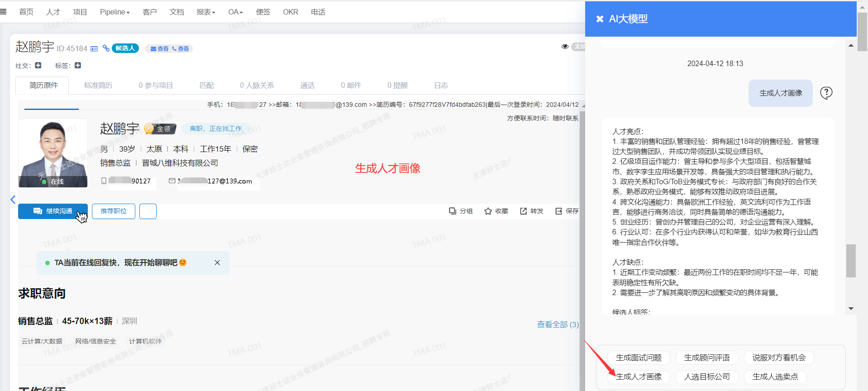Viewport: 868px width, 391px height.
Task: Open the OA dropdown menu
Action: [x=235, y=12]
